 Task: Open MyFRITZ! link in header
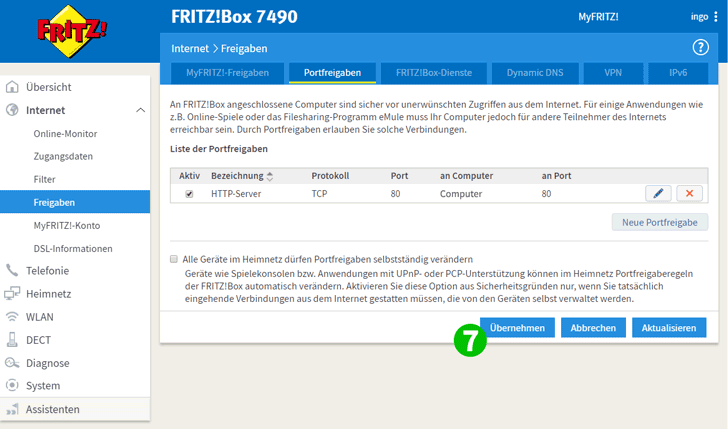(x=598, y=17)
